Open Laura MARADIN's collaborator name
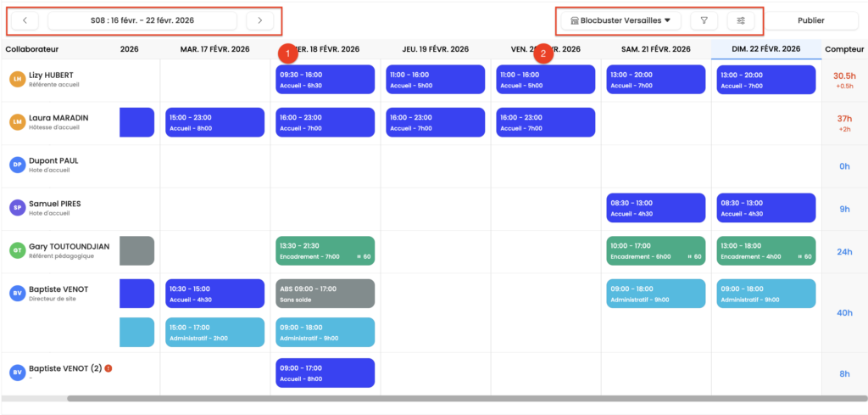 pos(59,117)
